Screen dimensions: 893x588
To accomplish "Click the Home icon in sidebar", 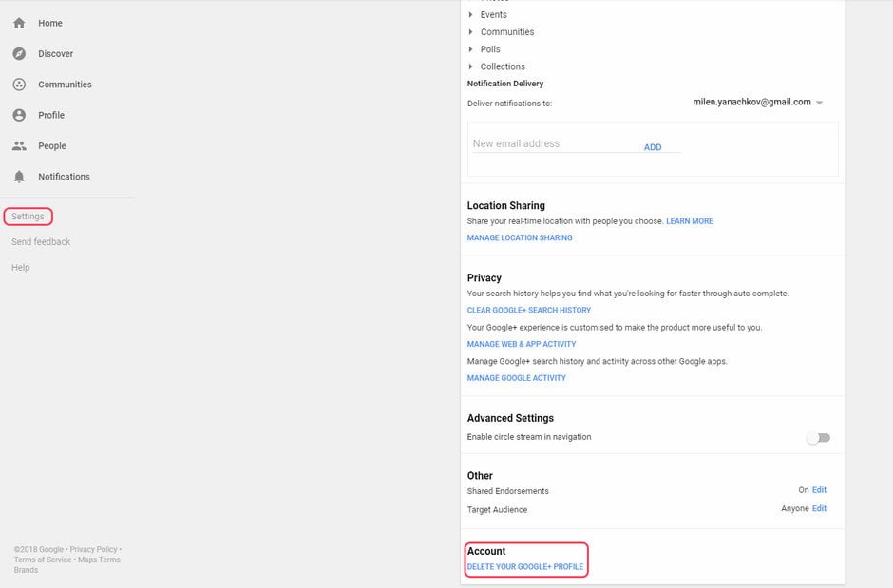I will 19,23.
